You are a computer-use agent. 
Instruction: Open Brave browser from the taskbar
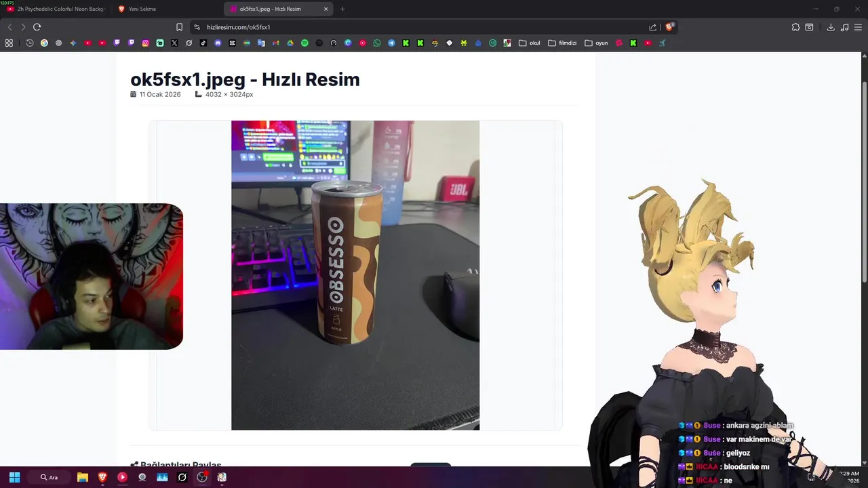pyautogui.click(x=102, y=477)
